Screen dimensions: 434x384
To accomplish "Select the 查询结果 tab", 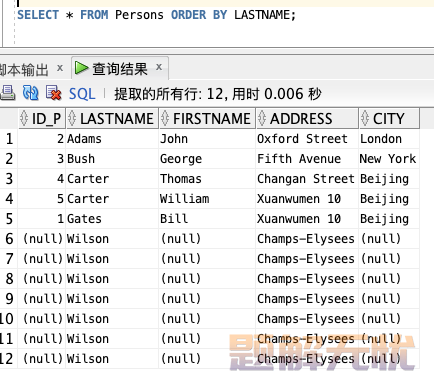I will [120, 69].
